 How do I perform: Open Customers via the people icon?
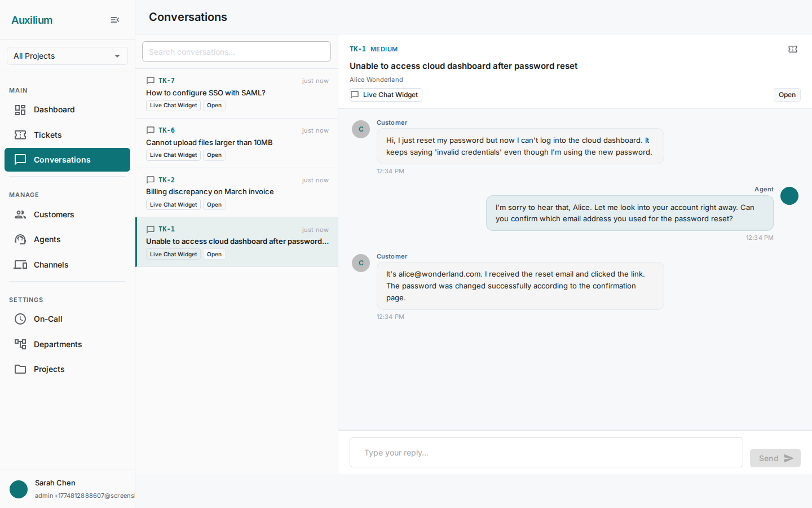click(20, 214)
